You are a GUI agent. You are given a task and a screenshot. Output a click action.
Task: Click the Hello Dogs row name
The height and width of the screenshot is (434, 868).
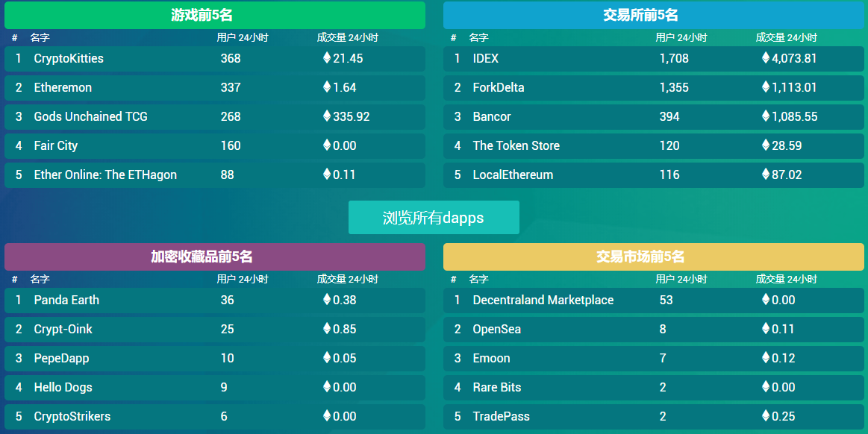(x=63, y=388)
